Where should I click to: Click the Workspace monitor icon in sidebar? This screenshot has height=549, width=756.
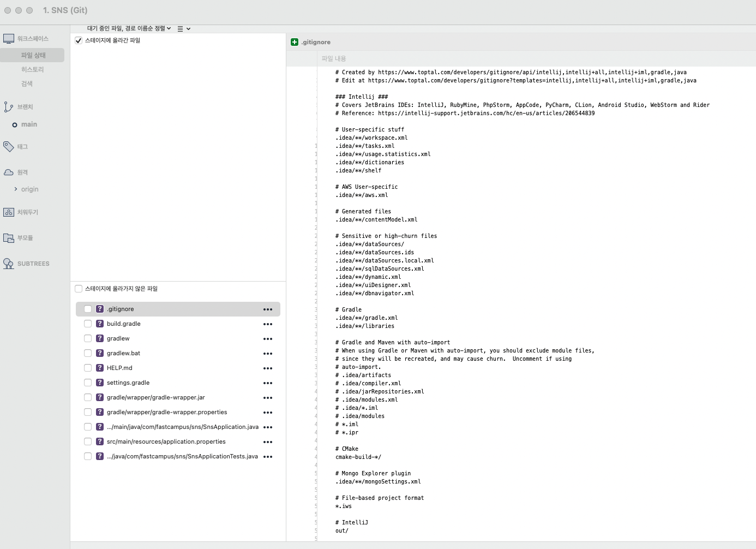(x=9, y=39)
